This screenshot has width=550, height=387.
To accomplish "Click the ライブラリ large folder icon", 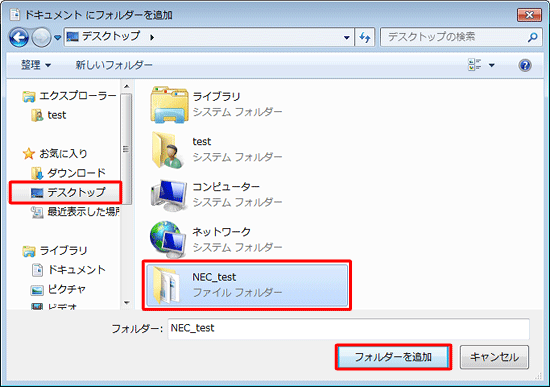I will pos(169,105).
